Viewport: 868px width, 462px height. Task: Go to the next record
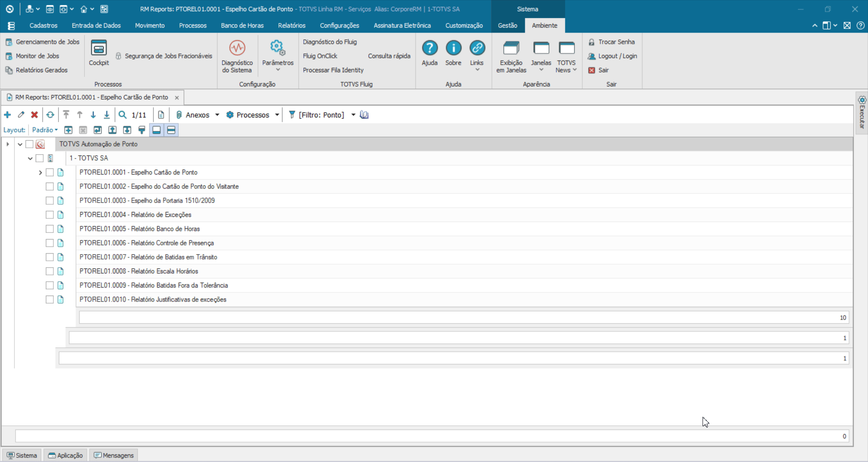point(93,115)
